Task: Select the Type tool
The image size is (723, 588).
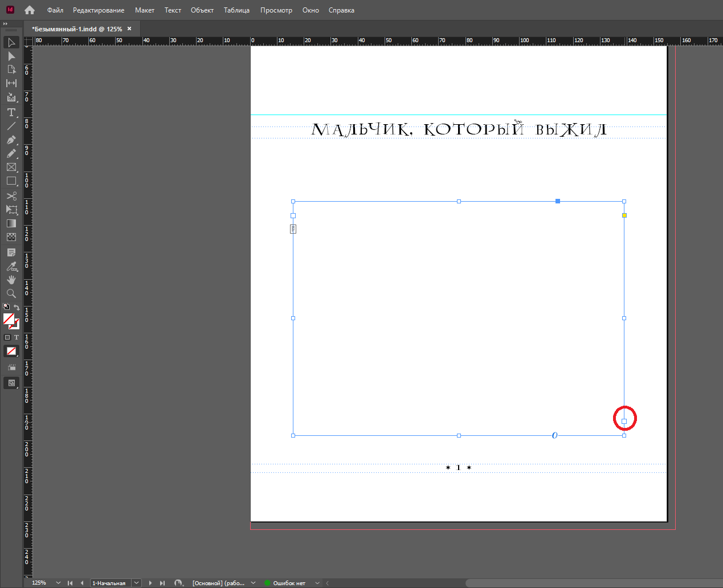Action: point(11,112)
